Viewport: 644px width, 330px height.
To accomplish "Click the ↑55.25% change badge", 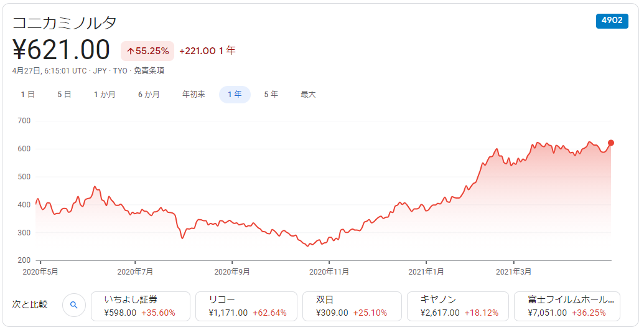I will point(147,51).
